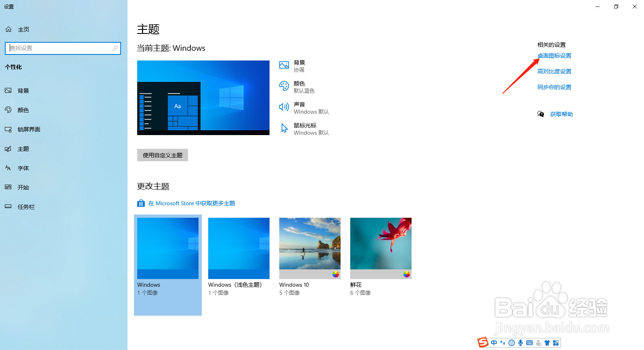Click into the 查找设置 search field

(x=63, y=48)
